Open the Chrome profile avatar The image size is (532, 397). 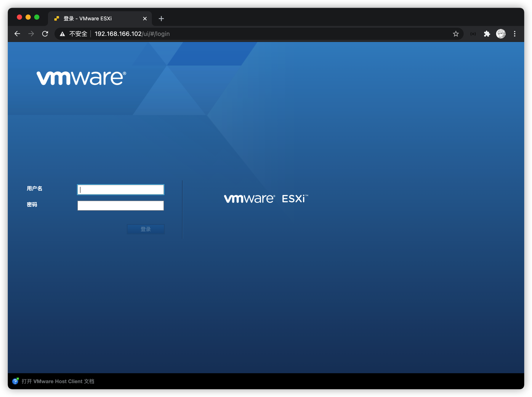tap(500, 34)
